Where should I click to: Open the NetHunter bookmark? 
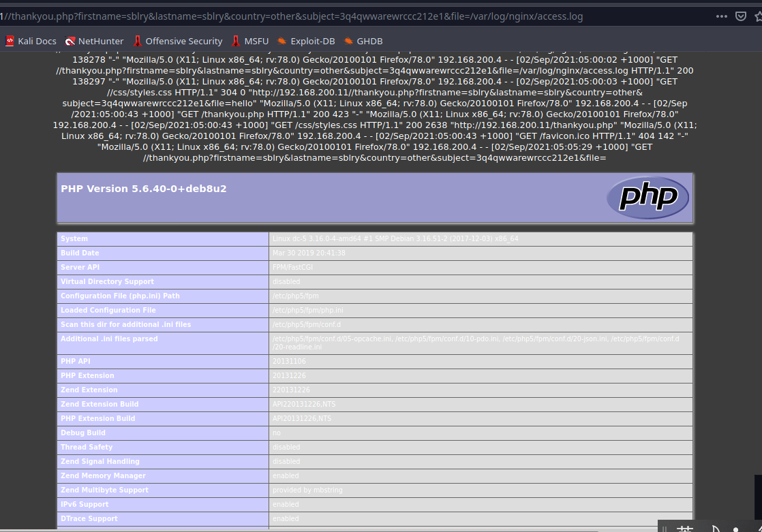pos(95,42)
